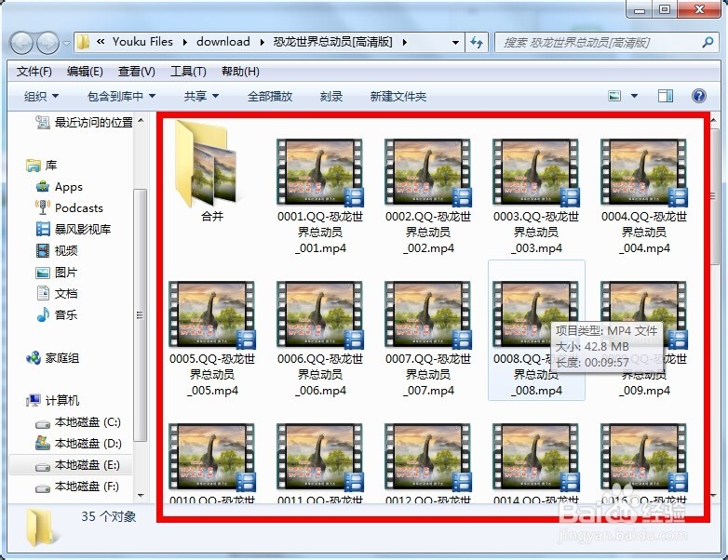Select video file 0006.QQ-恐龙世界总动员_006.mp4

[x=320, y=338]
